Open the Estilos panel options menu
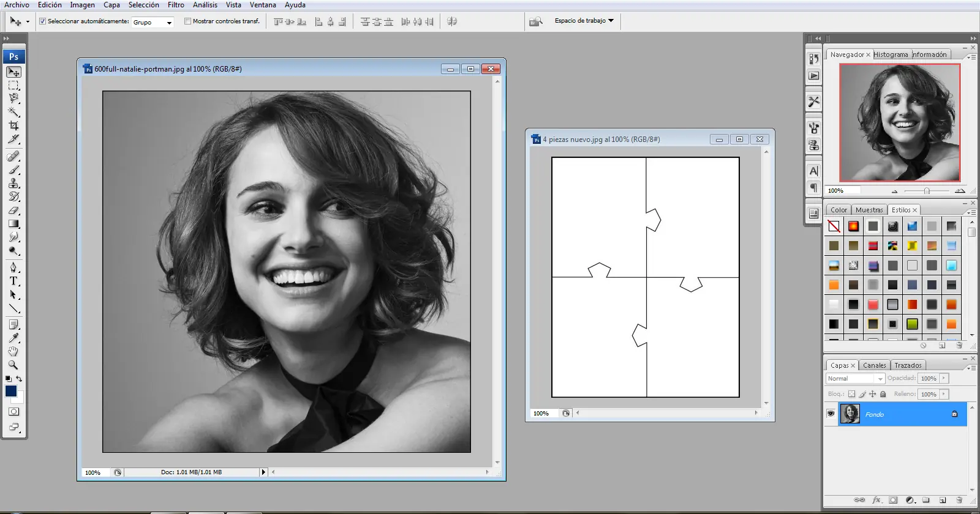Screen dimensions: 980x514 (971, 212)
